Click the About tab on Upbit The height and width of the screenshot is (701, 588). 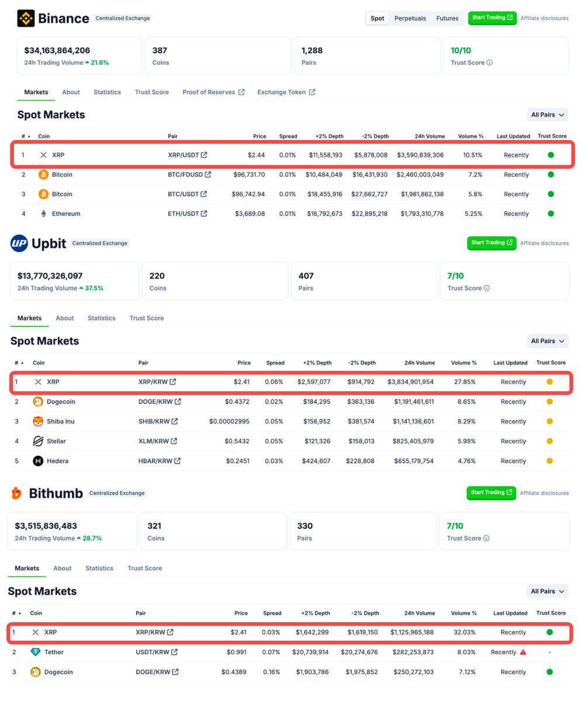(65, 318)
